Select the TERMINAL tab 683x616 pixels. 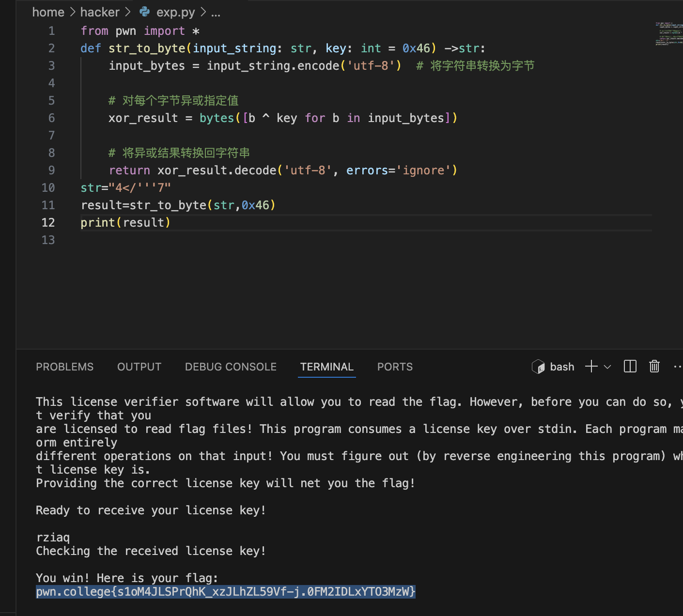tap(326, 367)
